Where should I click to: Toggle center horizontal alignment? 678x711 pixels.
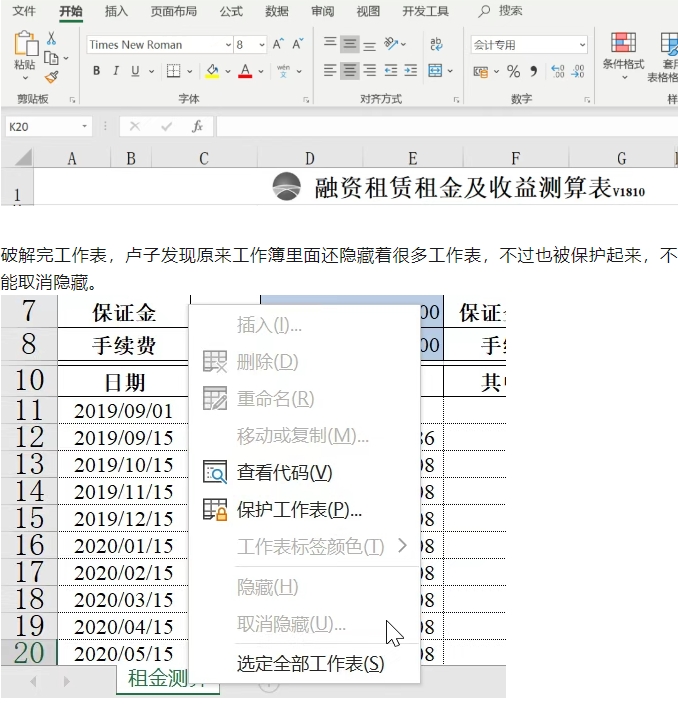350,71
